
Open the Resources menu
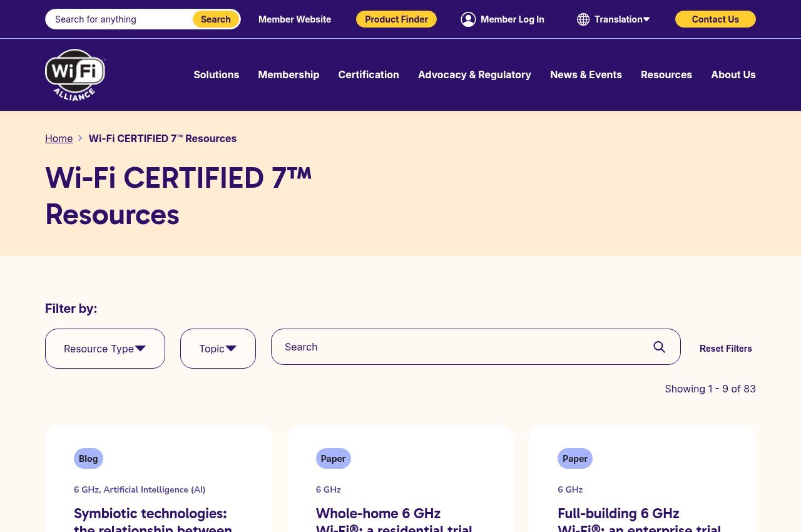pos(666,74)
